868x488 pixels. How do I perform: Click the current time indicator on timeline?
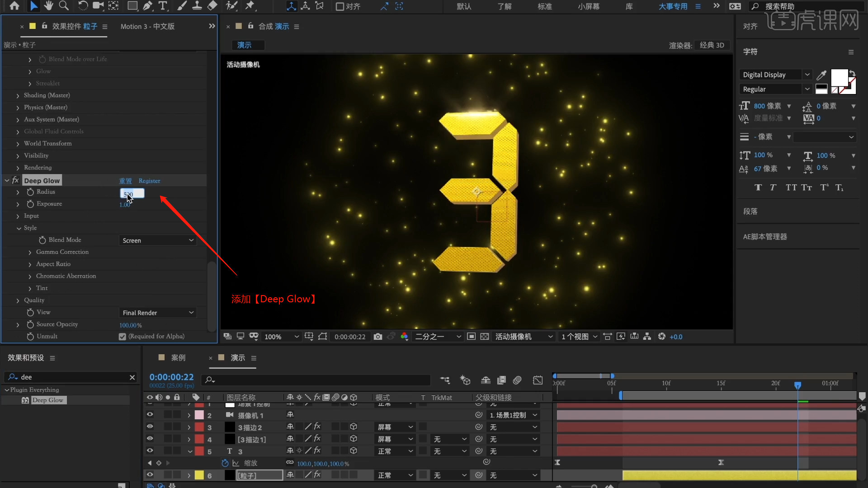coord(797,385)
